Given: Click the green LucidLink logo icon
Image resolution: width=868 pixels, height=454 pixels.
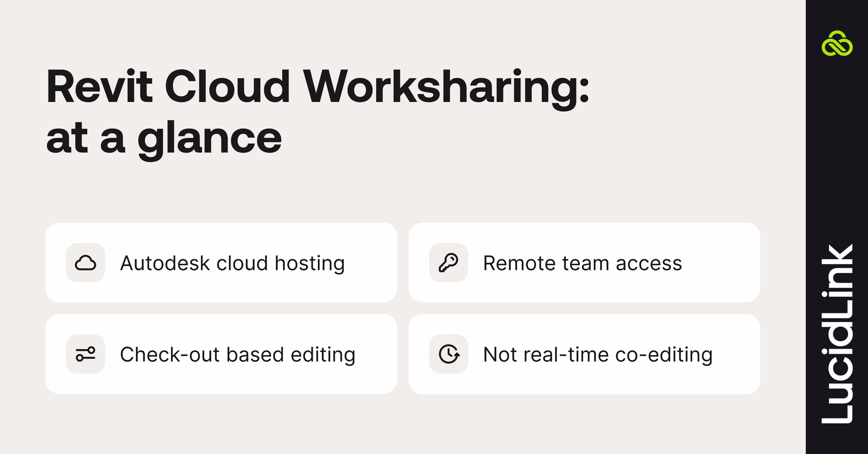Looking at the screenshot, I should (x=837, y=44).
